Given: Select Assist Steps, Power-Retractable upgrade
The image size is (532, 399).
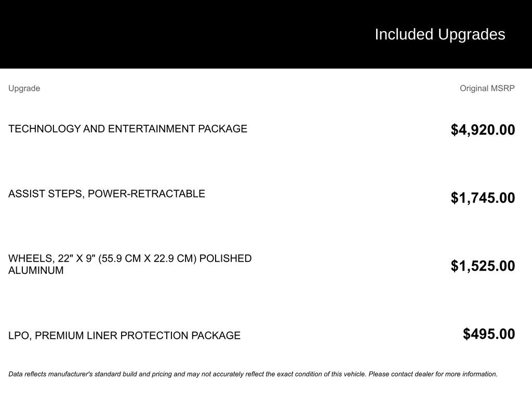Looking at the screenshot, I should [107, 194].
